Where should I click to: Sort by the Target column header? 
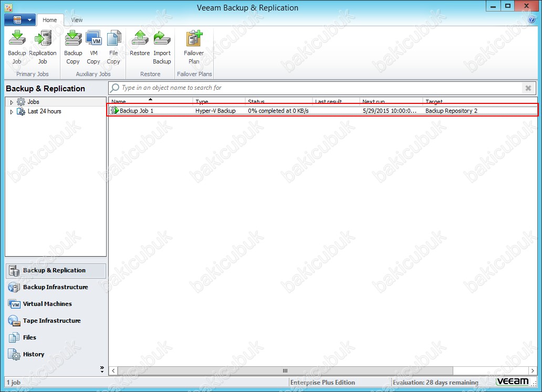480,101
